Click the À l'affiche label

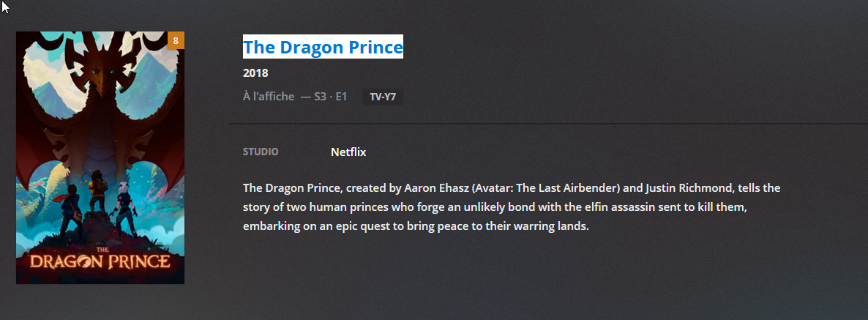tap(269, 97)
